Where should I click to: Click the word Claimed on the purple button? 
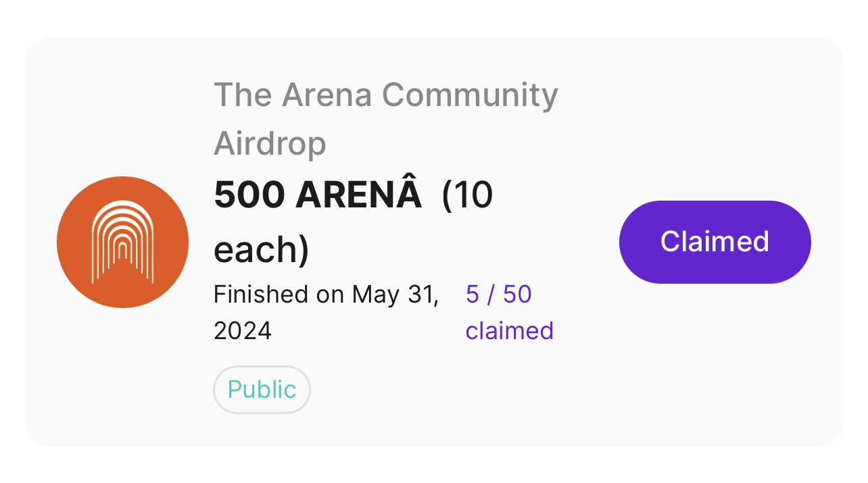pos(715,242)
